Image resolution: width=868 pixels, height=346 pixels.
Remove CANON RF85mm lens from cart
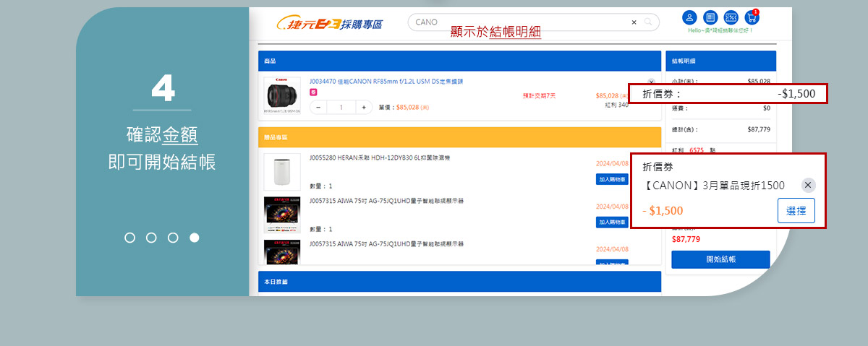pos(651,82)
